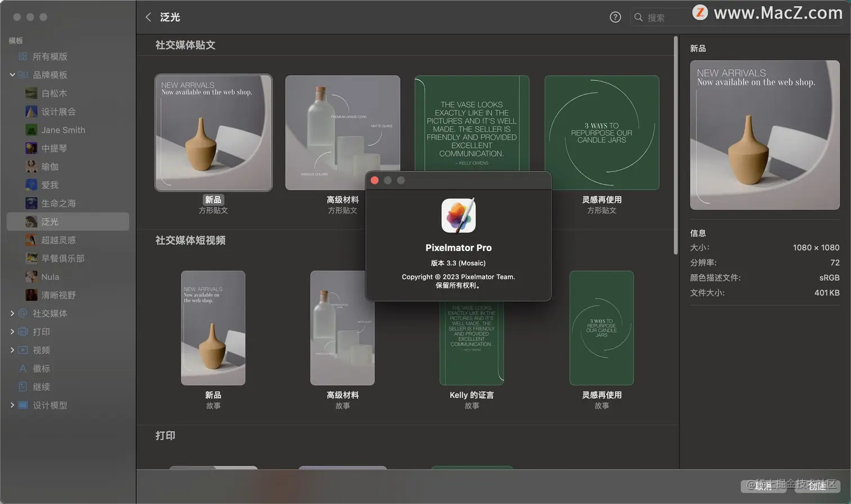Select the 所有模版 grid icon in sidebar

(x=23, y=56)
